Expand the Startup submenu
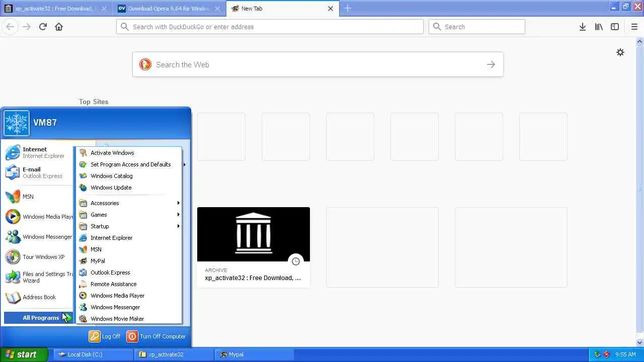The image size is (644, 362). click(129, 226)
